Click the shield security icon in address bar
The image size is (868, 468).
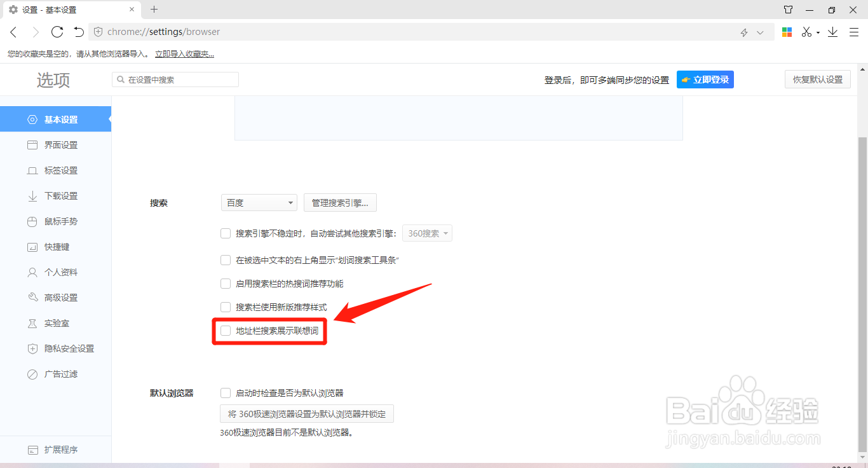(98, 32)
